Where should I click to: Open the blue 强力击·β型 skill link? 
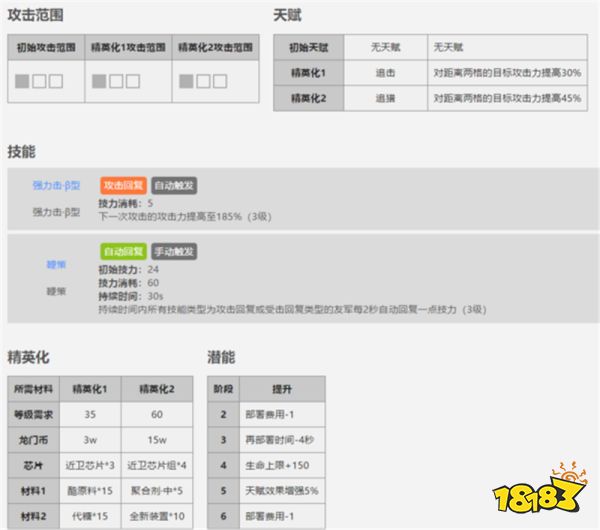click(x=57, y=186)
